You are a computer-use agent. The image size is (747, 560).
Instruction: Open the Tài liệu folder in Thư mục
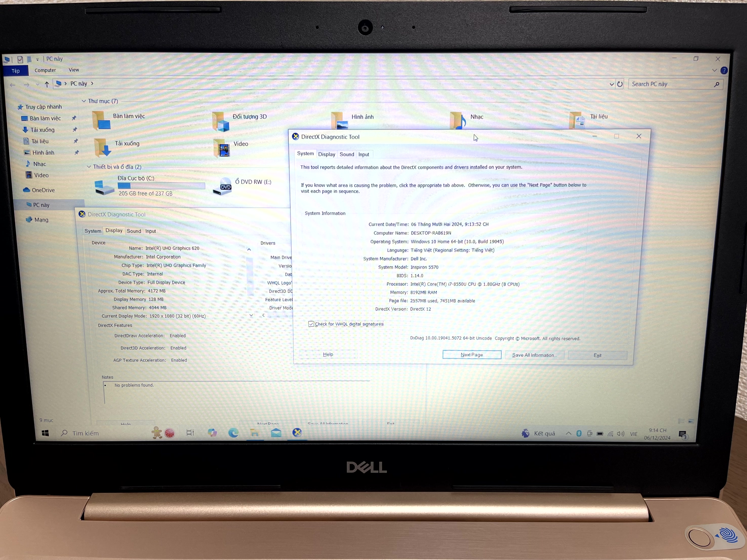pyautogui.click(x=577, y=120)
